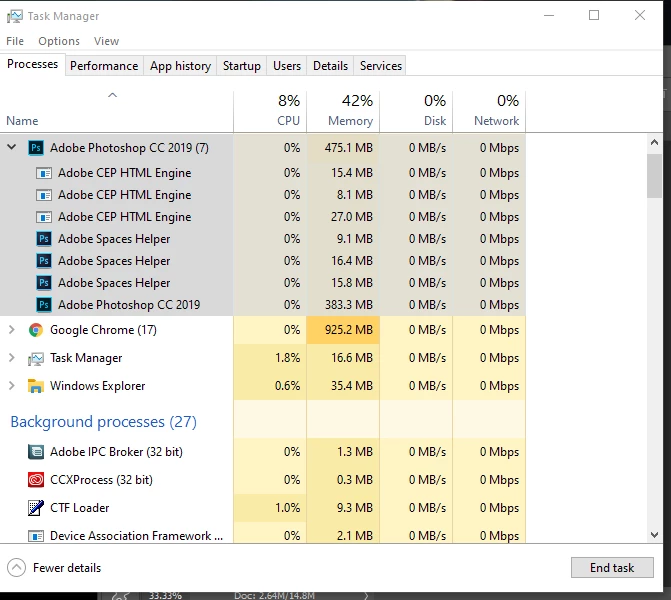Viewport: 671px width, 600px height.
Task: Sort by the Memory column header
Action: 343,111
